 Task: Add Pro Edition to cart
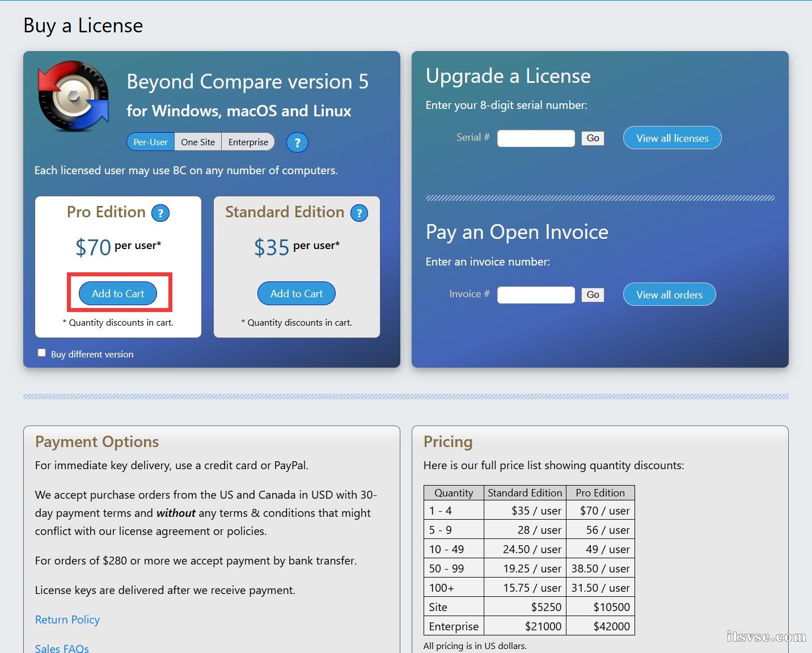pyautogui.click(x=118, y=293)
